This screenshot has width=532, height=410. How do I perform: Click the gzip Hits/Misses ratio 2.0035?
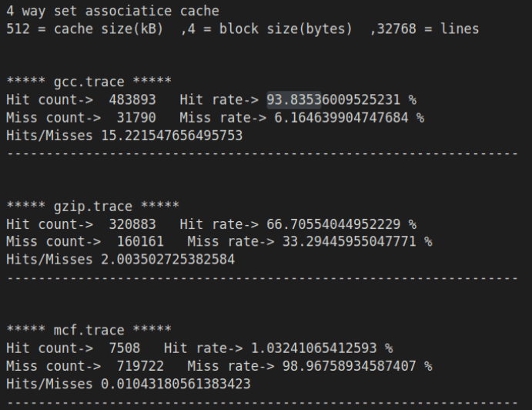point(168,260)
